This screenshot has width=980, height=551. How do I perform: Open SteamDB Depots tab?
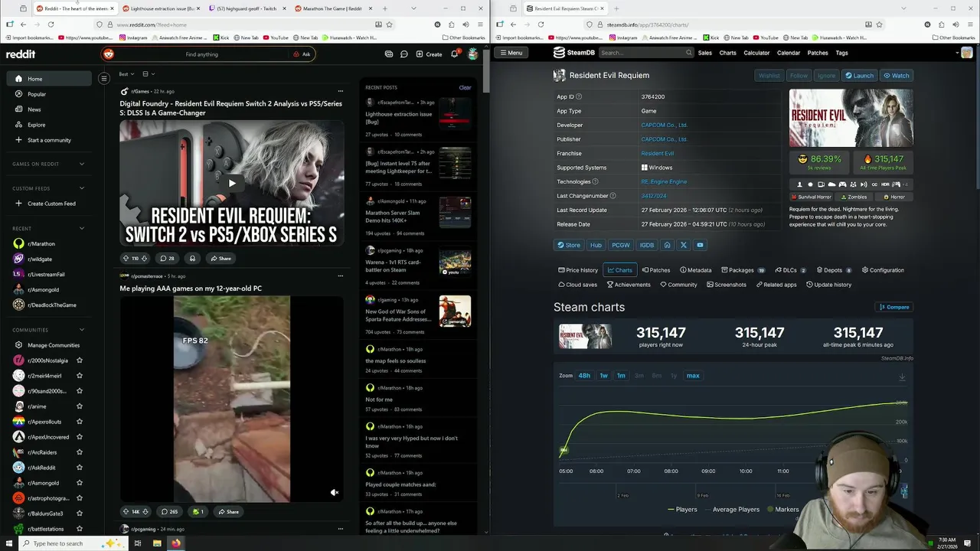pyautogui.click(x=835, y=270)
